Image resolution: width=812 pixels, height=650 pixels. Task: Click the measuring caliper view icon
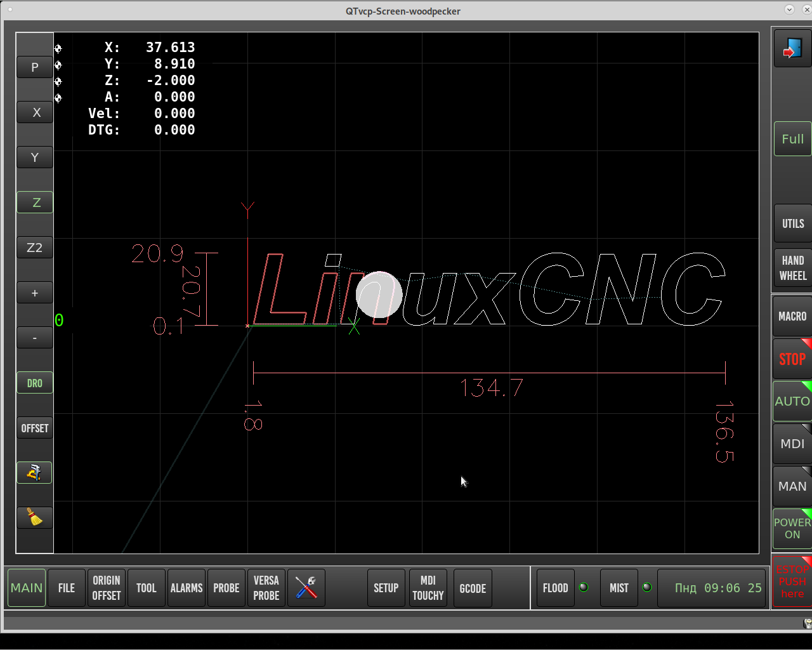coord(34,472)
